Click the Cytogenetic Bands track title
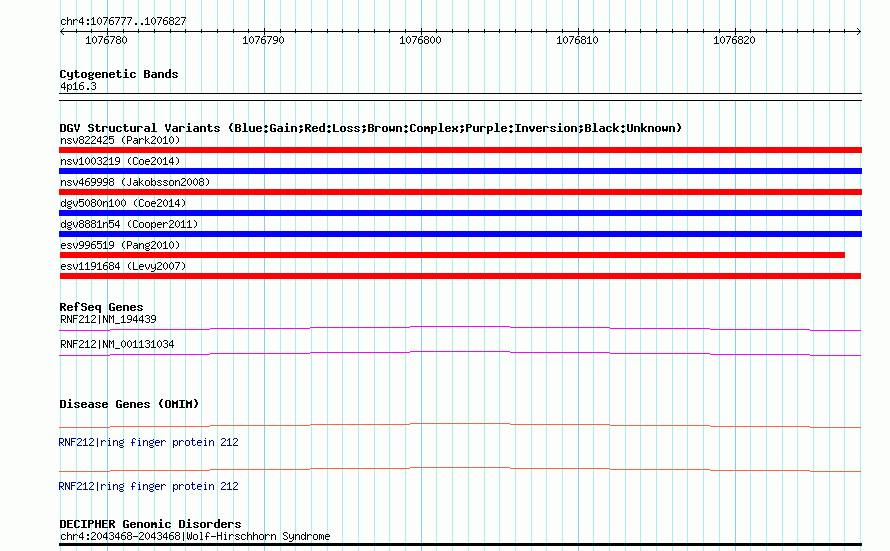The height and width of the screenshot is (551, 890). (119, 74)
